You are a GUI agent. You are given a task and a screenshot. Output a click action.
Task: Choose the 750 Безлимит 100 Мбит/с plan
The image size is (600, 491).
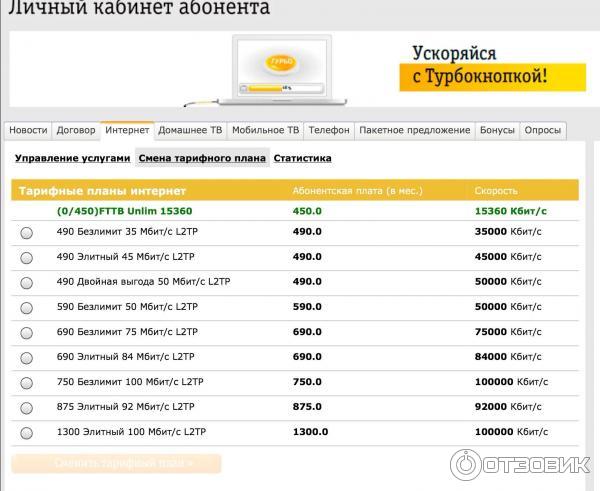click(27, 383)
